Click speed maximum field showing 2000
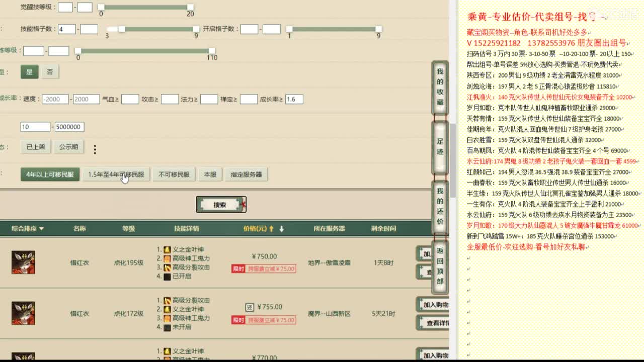 point(87,99)
